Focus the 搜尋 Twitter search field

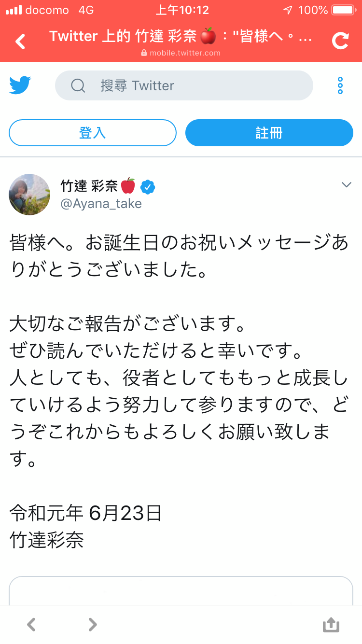184,85
